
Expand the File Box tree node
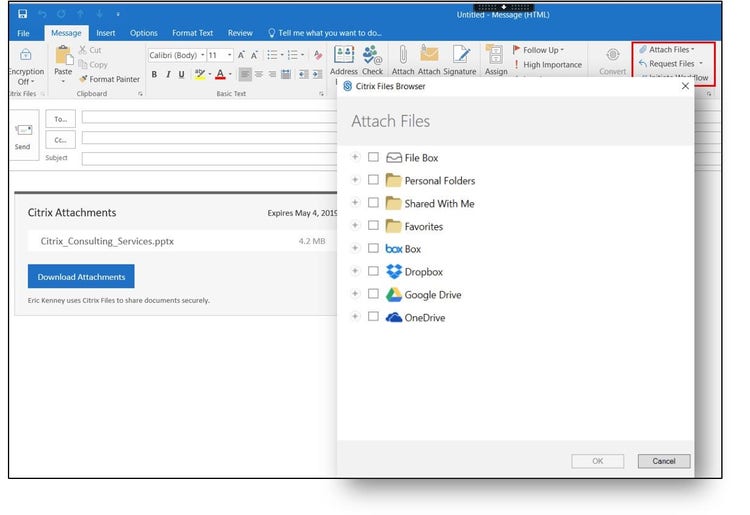click(x=355, y=157)
